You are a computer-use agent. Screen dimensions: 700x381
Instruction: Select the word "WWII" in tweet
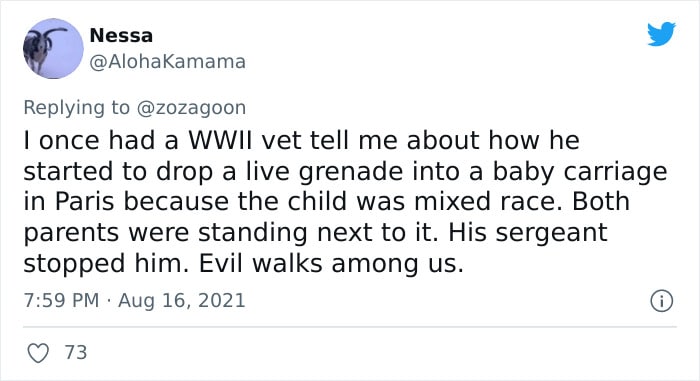[220, 141]
